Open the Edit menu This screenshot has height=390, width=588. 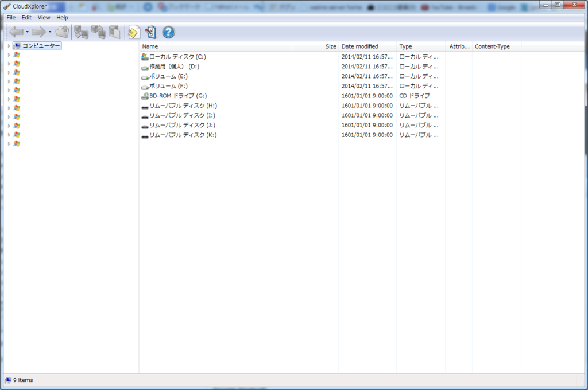click(26, 18)
